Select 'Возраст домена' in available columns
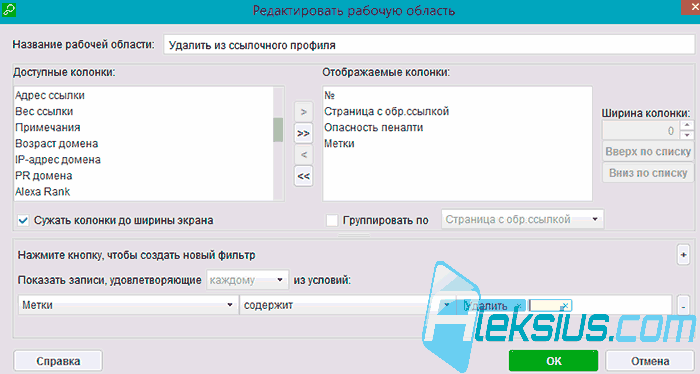 [x=56, y=144]
